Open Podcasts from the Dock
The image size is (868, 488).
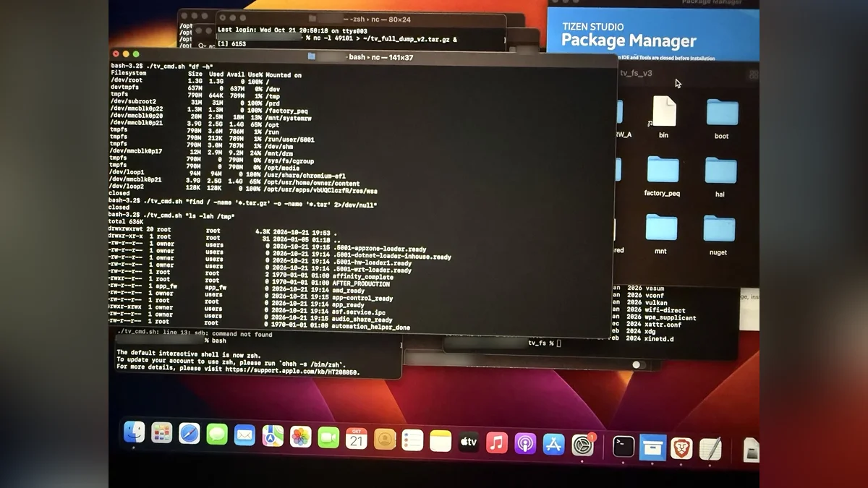coord(525,443)
